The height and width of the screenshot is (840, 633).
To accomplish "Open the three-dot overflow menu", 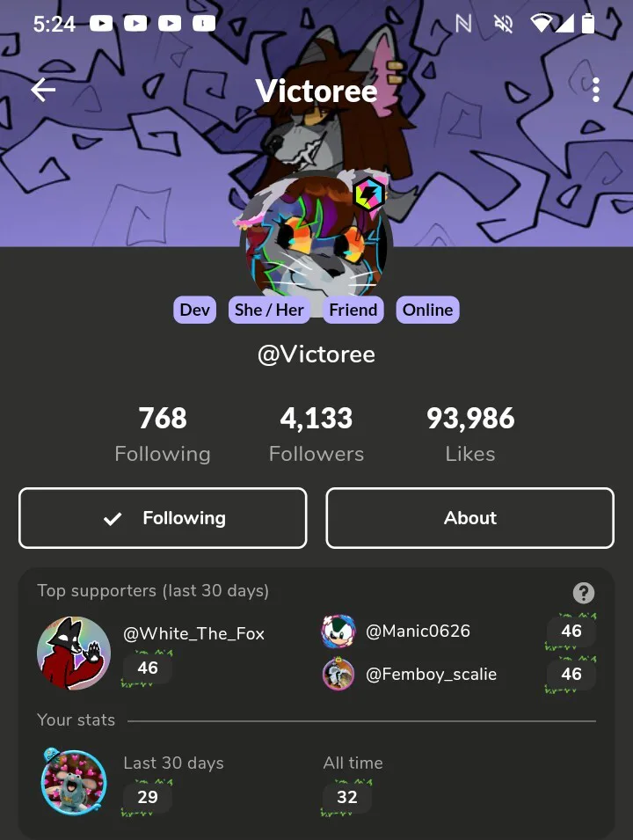I will point(595,90).
